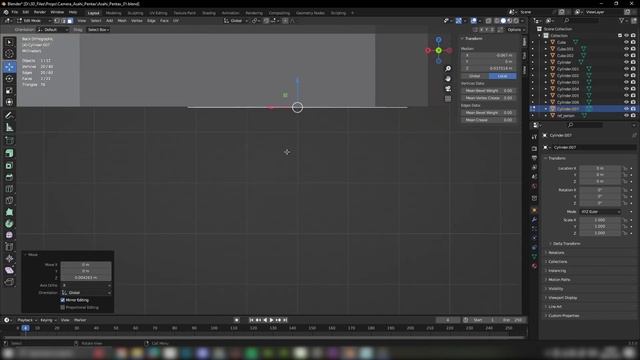
Task: Open the File menu
Action: click(x=15, y=12)
